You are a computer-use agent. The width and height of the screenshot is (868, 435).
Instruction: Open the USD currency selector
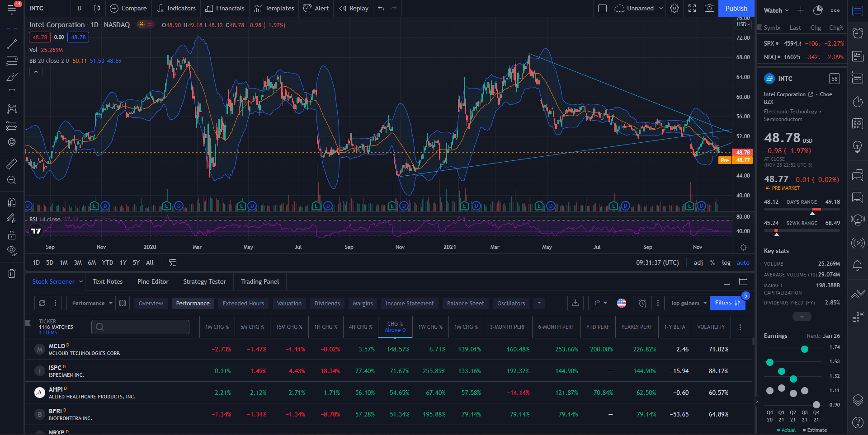point(743,24)
